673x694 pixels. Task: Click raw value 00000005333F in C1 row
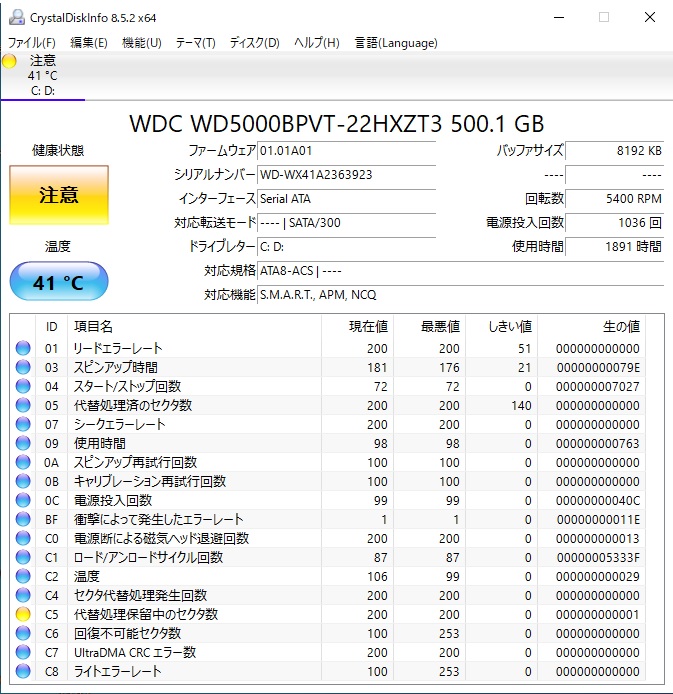598,558
